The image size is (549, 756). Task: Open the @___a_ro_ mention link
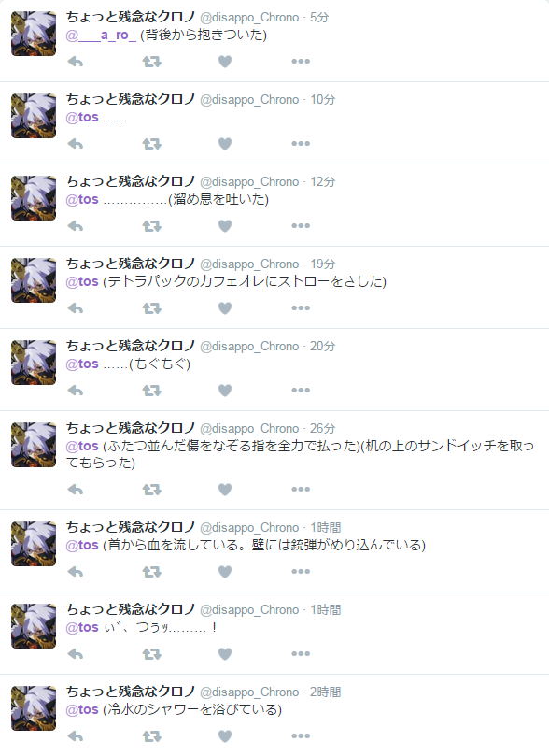click(x=101, y=36)
